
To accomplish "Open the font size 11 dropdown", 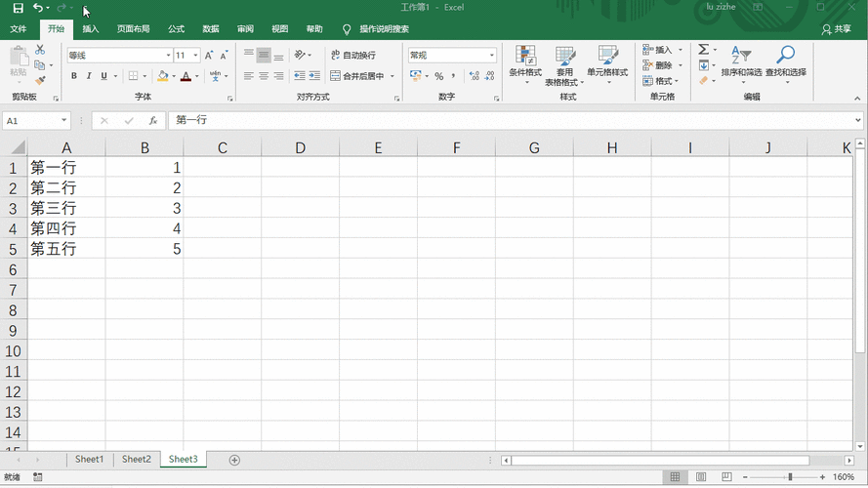I will pos(195,56).
